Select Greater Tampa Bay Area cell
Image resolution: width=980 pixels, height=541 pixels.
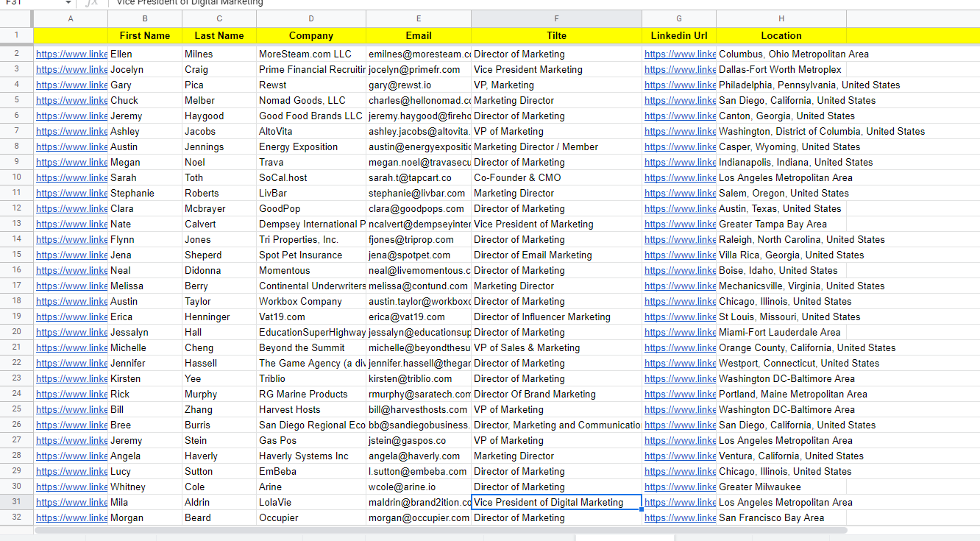(781, 224)
